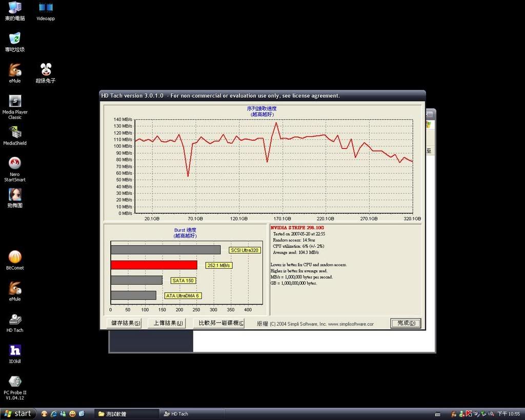Click the tray clock showing 下午 10:55
This screenshot has width=525, height=420.
click(509, 414)
